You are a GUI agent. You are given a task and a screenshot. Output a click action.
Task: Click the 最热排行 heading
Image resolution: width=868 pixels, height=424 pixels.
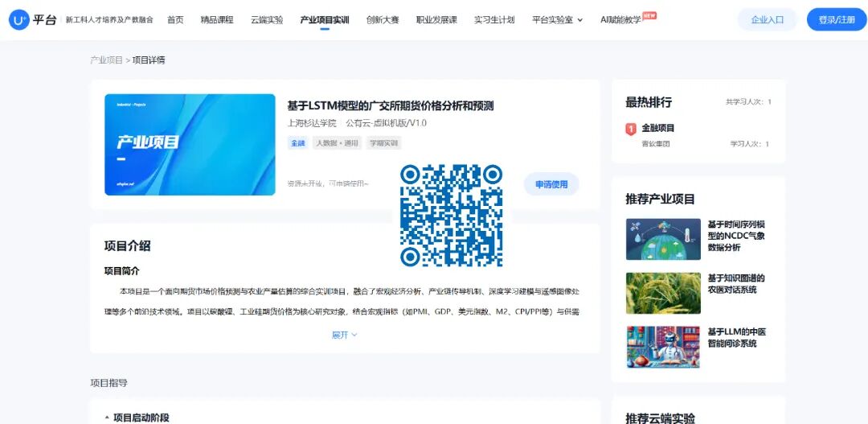[649, 102]
